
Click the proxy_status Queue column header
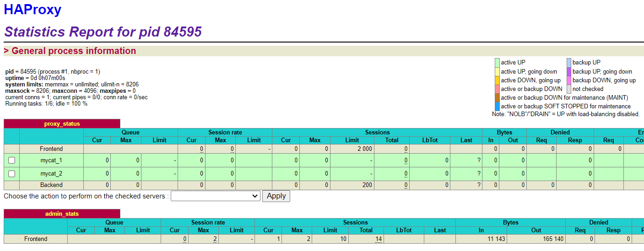pos(130,132)
